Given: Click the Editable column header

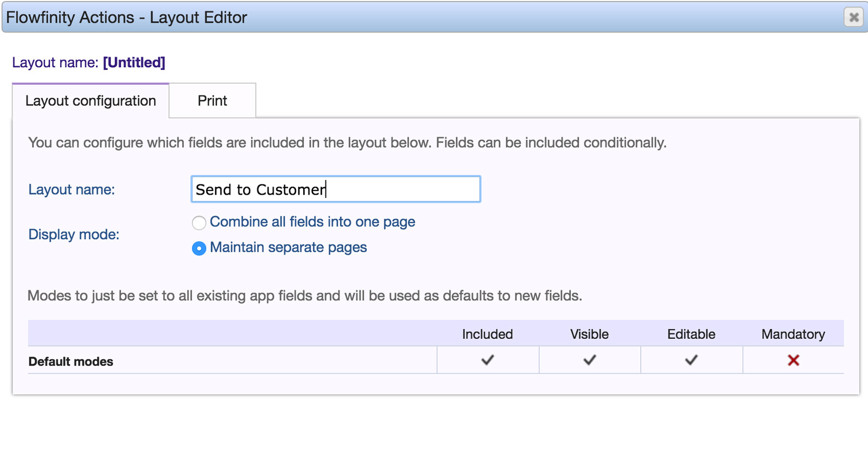Looking at the screenshot, I should click(691, 334).
